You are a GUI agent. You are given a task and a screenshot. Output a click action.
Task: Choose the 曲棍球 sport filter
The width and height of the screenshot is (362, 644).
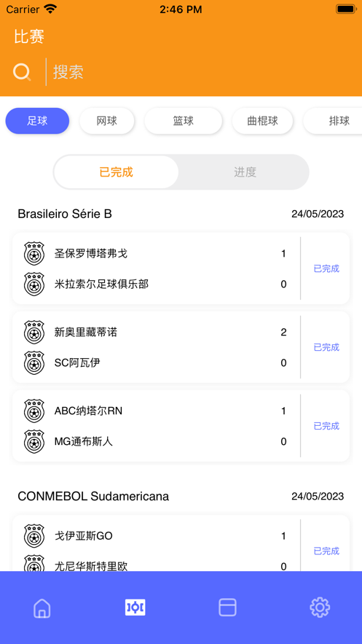[262, 121]
